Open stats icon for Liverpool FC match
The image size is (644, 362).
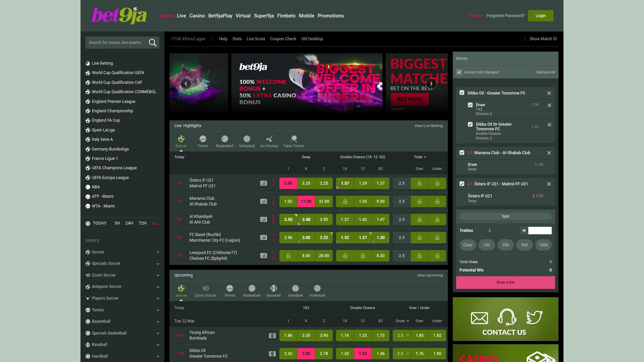point(264,256)
